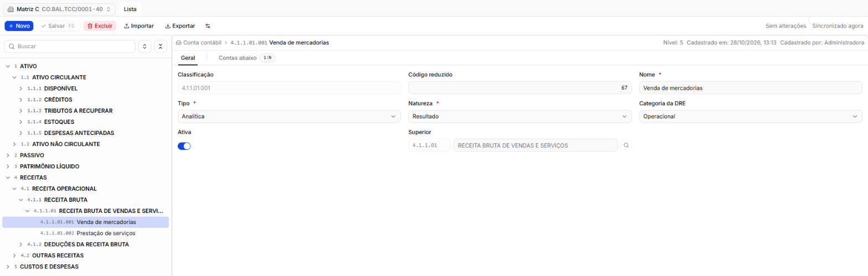This screenshot has width=868, height=276.
Task: Expand the OUTRAS RECEITAS node
Action: [x=14, y=256]
